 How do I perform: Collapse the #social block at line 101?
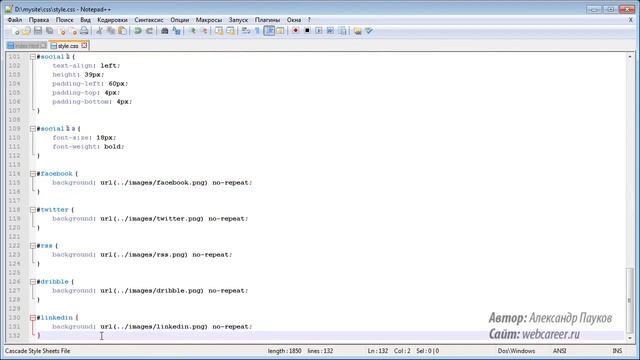click(x=33, y=57)
